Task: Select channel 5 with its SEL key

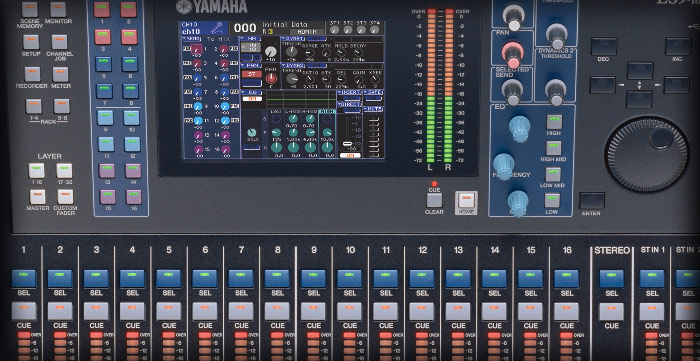Action: (x=168, y=278)
